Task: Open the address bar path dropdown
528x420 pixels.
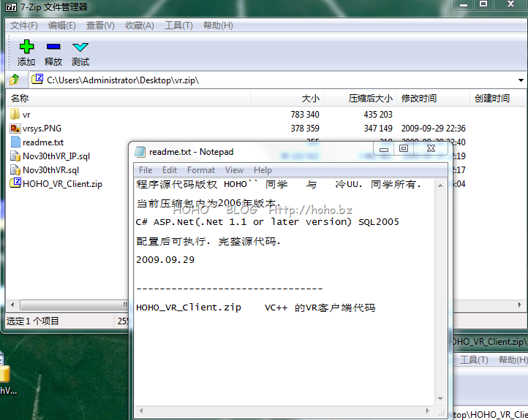Action: [521, 80]
